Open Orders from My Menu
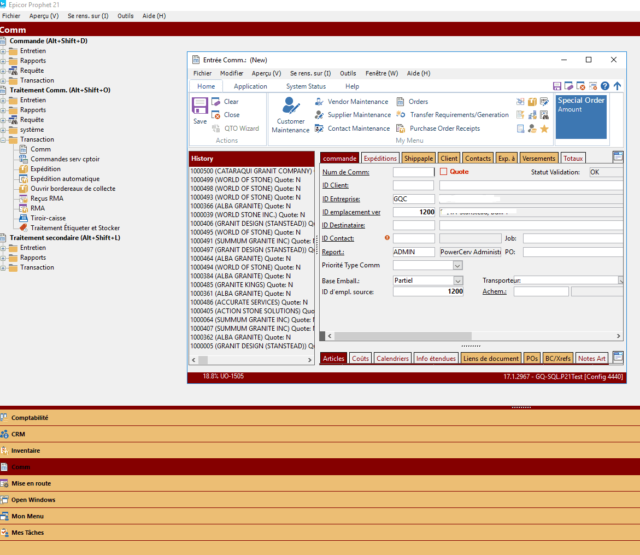Image resolution: width=640 pixels, height=555 pixels. (x=412, y=102)
